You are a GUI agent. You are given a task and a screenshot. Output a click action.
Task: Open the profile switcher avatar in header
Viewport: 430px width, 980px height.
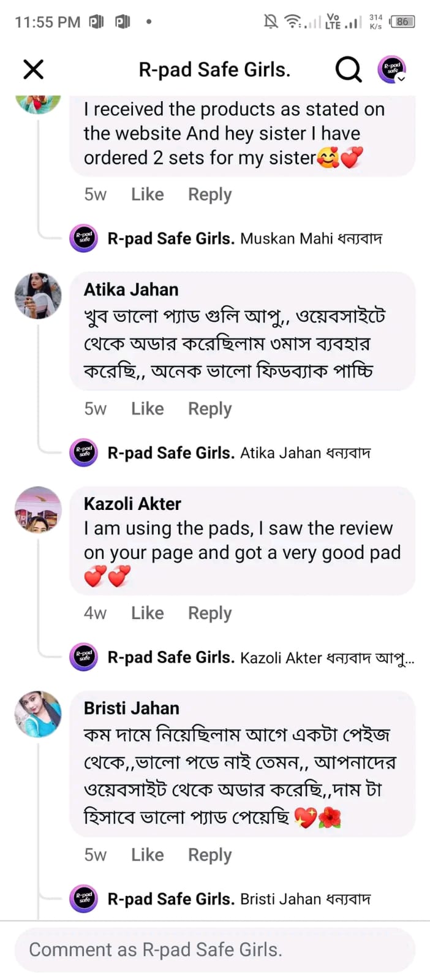click(392, 69)
